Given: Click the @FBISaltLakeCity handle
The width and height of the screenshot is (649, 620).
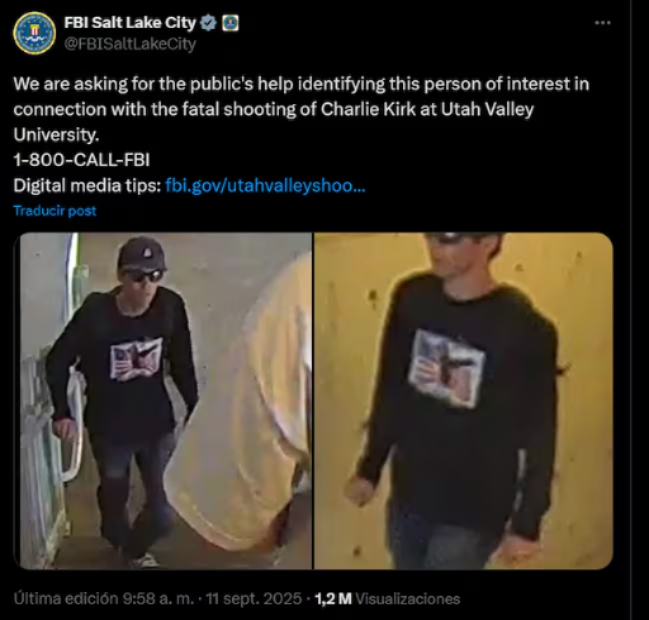Looking at the screenshot, I should pos(130,44).
